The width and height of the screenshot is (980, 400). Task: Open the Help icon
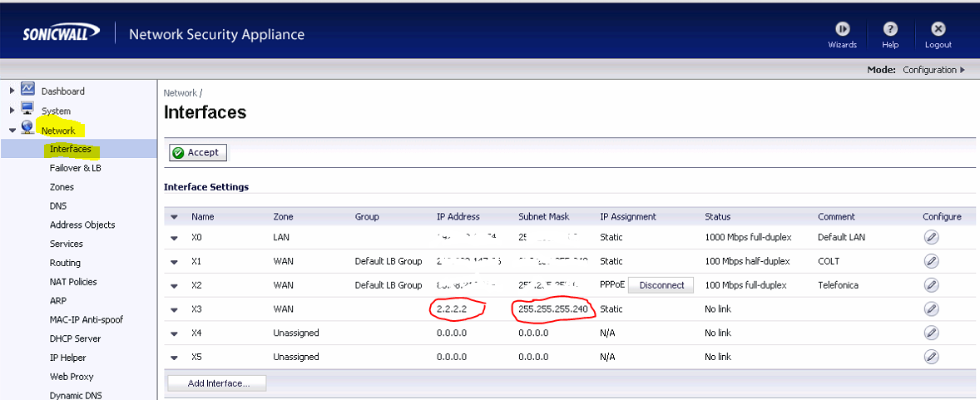pos(891,29)
